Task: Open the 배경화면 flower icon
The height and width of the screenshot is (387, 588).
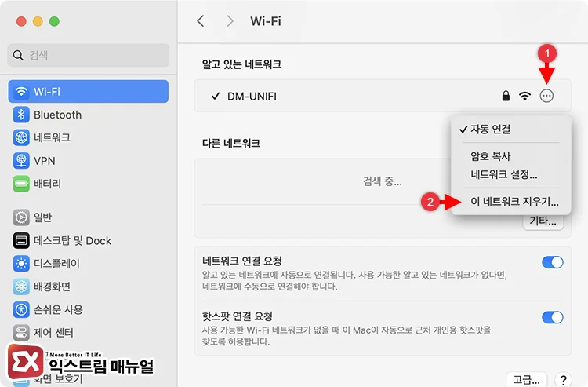Action: click(21, 287)
